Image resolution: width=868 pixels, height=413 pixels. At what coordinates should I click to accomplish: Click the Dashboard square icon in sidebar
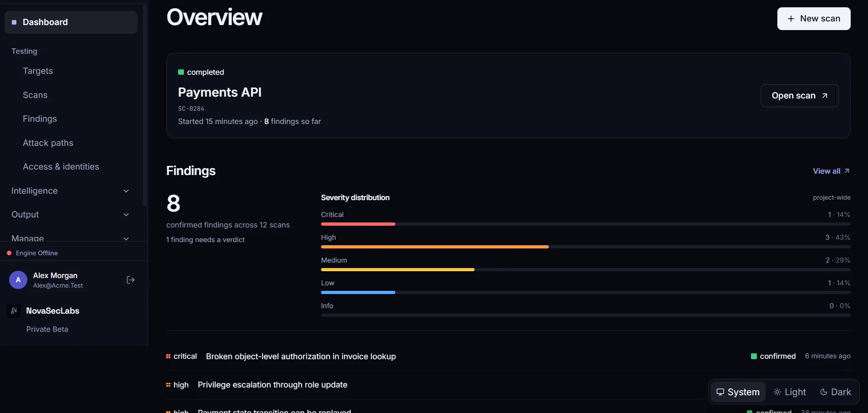pos(14,22)
